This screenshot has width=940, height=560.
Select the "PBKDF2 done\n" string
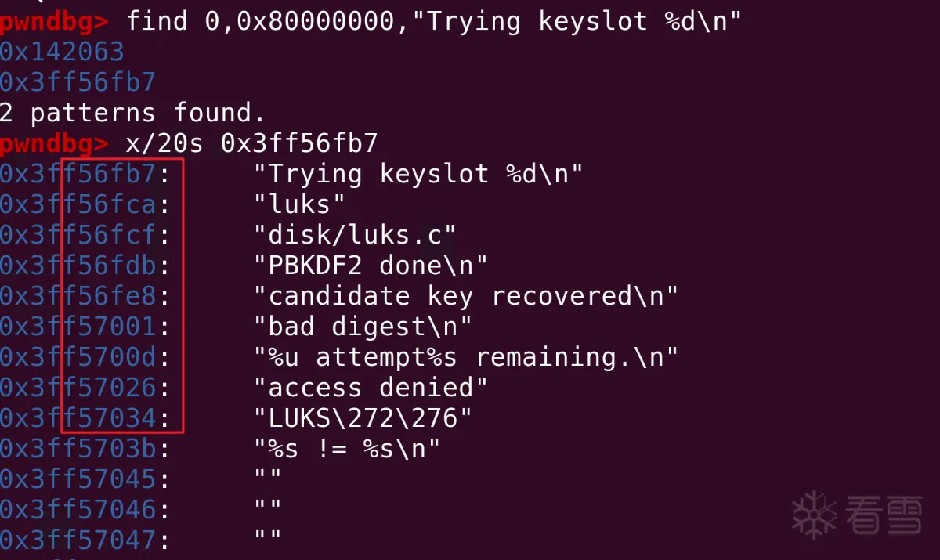[371, 266]
